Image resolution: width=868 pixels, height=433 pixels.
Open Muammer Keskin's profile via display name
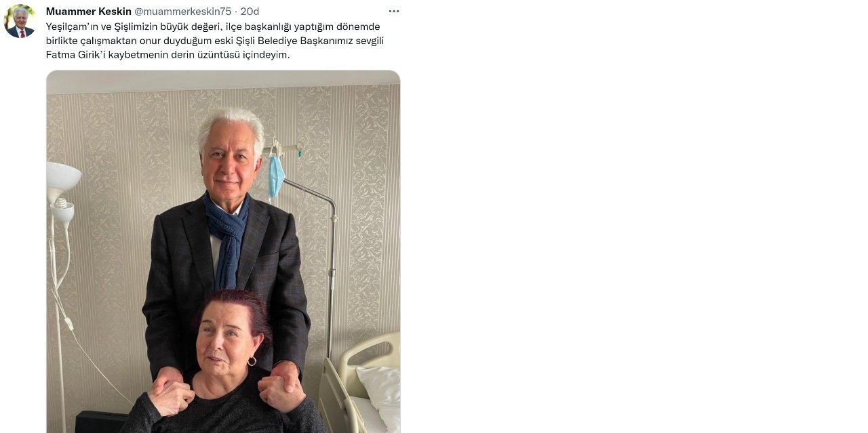pos(89,12)
